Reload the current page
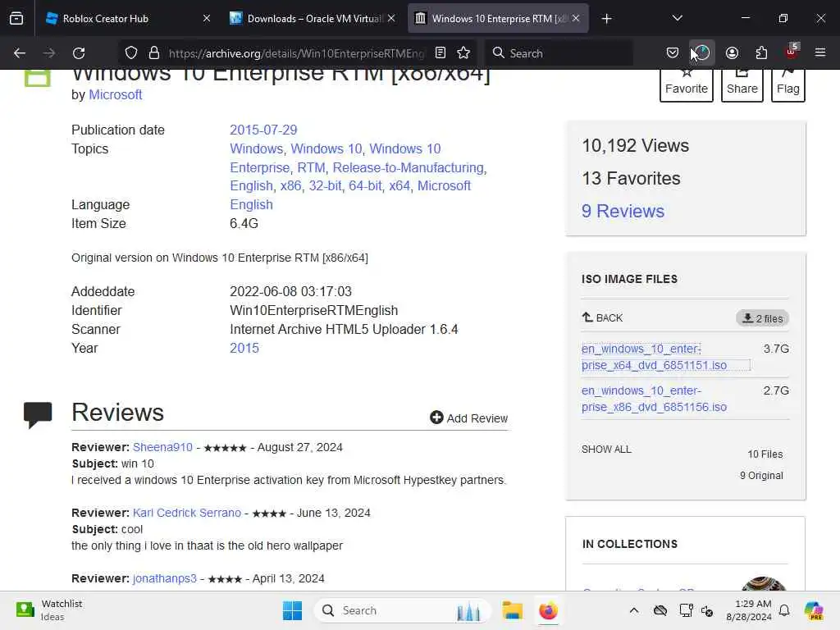This screenshot has width=840, height=630. [x=79, y=53]
